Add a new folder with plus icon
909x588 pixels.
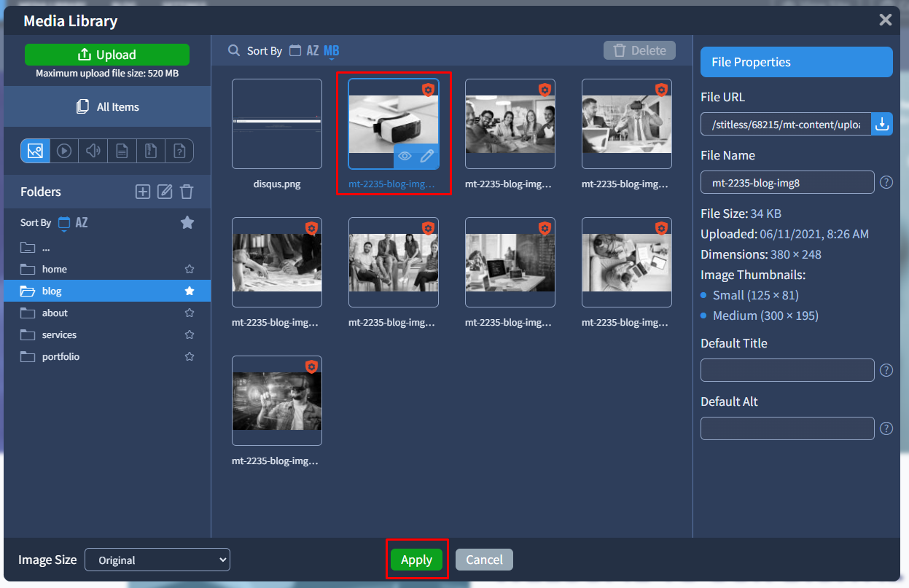pyautogui.click(x=143, y=192)
